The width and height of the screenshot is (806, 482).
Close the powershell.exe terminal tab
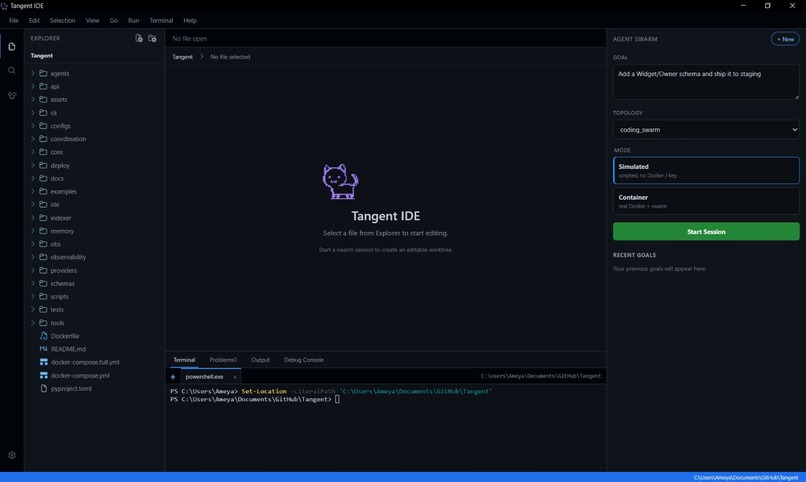point(235,377)
